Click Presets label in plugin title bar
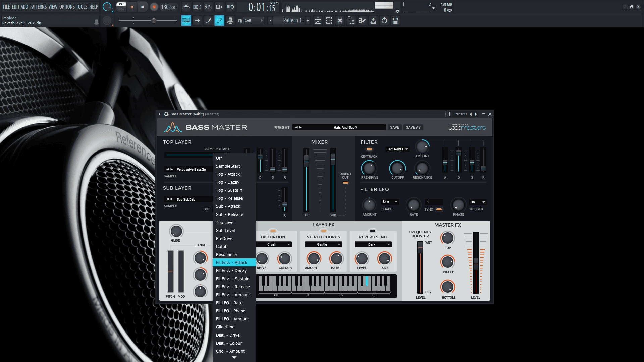The width and height of the screenshot is (644, 362). tap(461, 114)
